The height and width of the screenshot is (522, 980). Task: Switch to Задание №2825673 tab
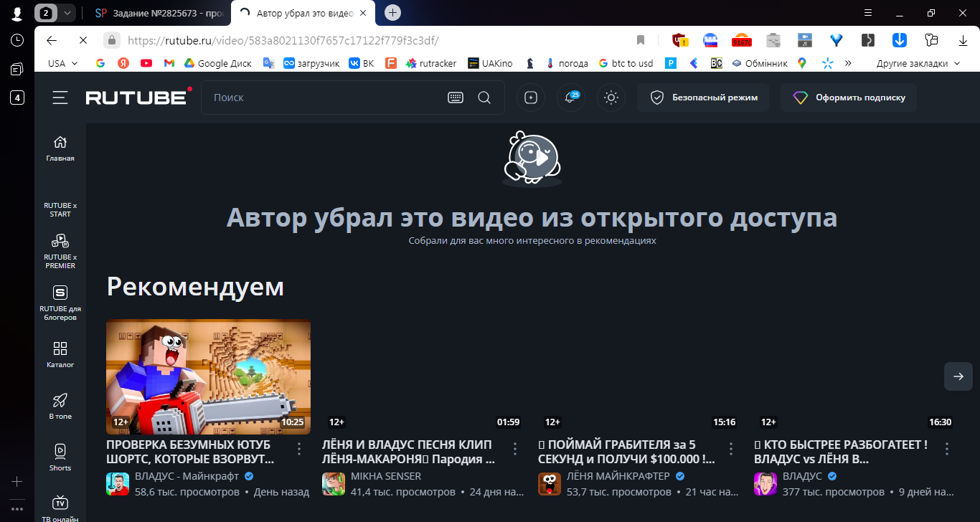(x=161, y=13)
